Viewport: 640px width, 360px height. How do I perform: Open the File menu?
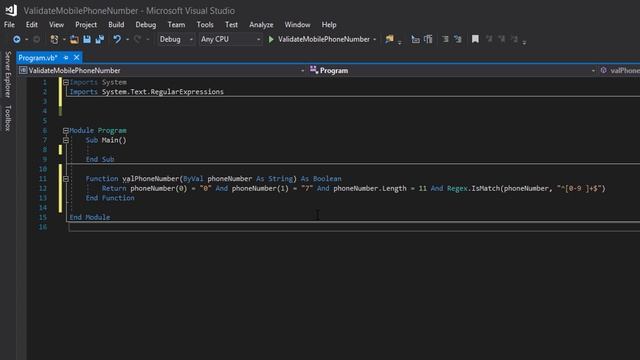(9, 24)
